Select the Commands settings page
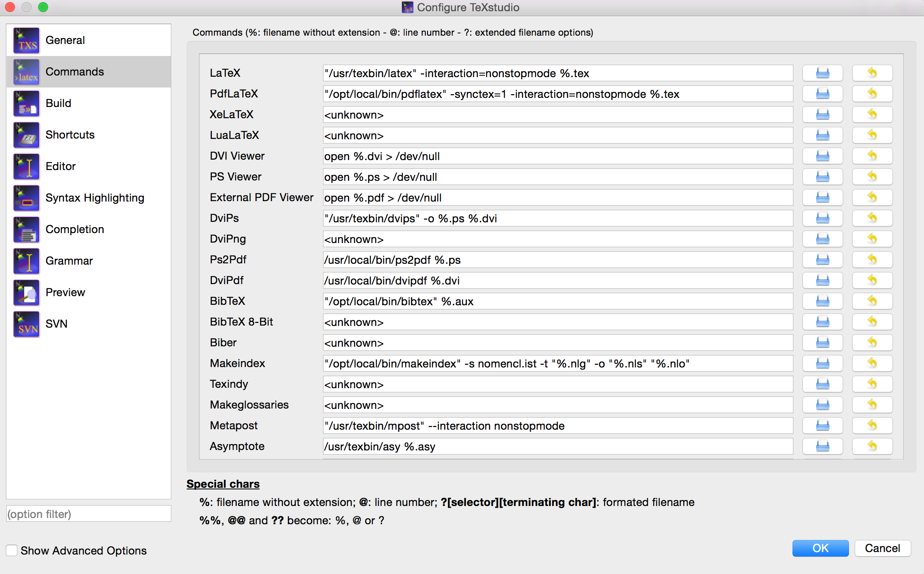The width and height of the screenshot is (924, 574). (x=89, y=72)
